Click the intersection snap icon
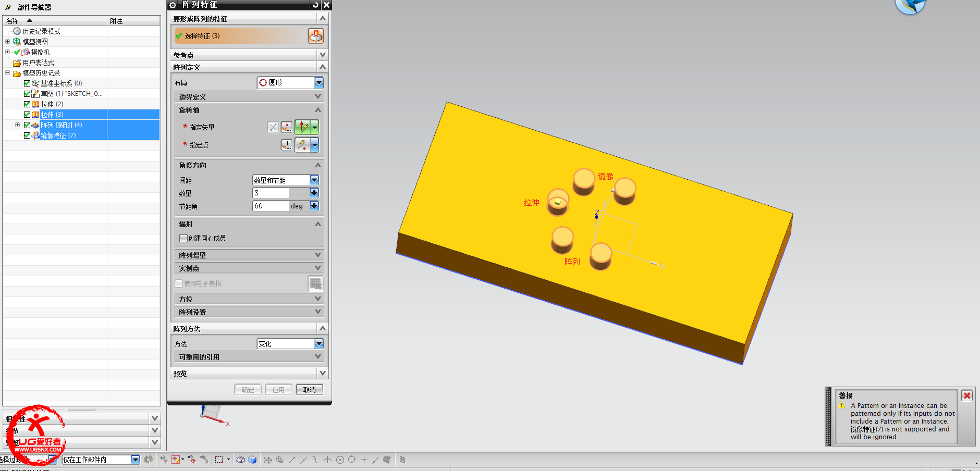The height and width of the screenshot is (471, 980). coord(328,460)
